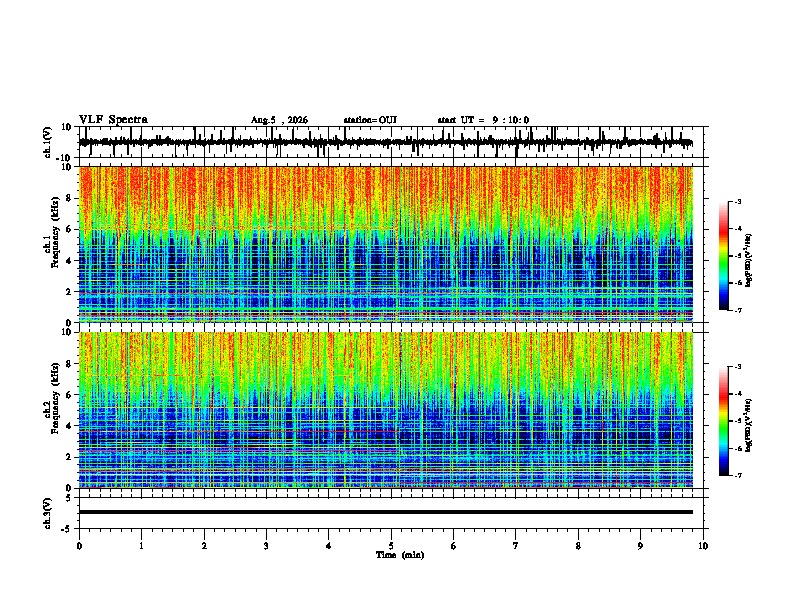Click the time axis tick label 10
Viewport: 792px width, 612px height.
(x=703, y=546)
